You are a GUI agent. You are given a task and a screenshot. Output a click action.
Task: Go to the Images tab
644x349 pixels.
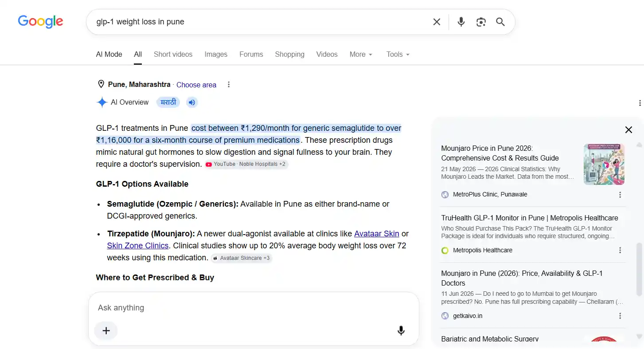click(216, 54)
